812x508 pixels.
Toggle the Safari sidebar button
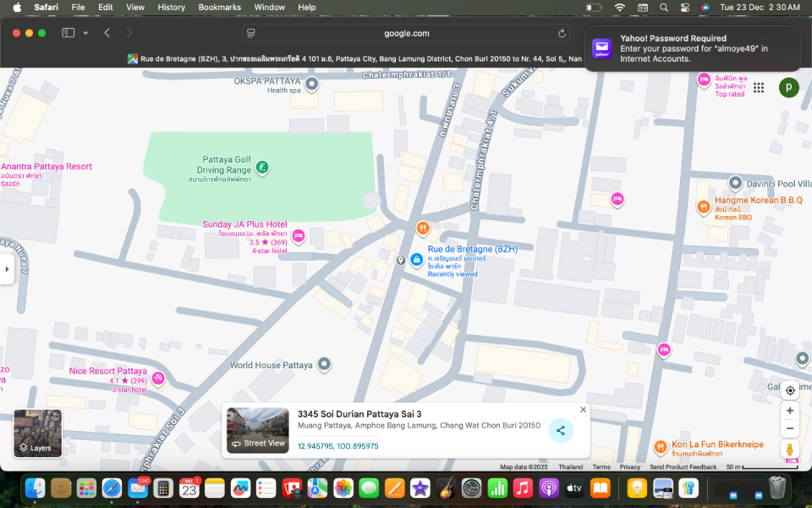[x=69, y=33]
